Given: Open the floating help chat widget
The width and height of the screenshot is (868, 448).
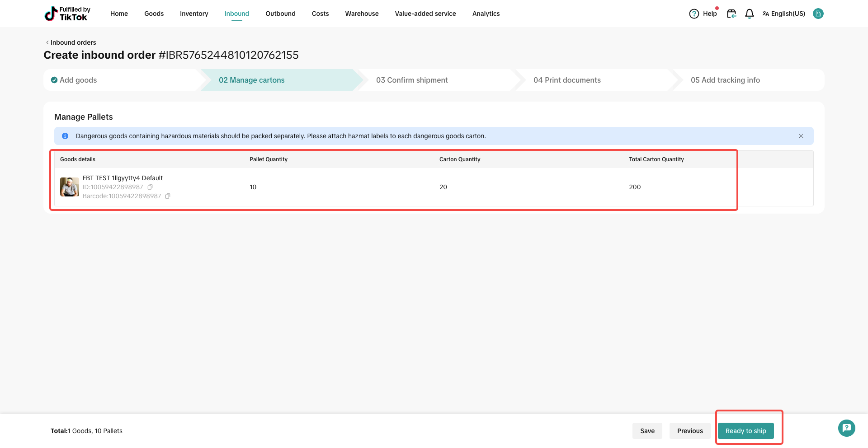Looking at the screenshot, I should [846, 428].
